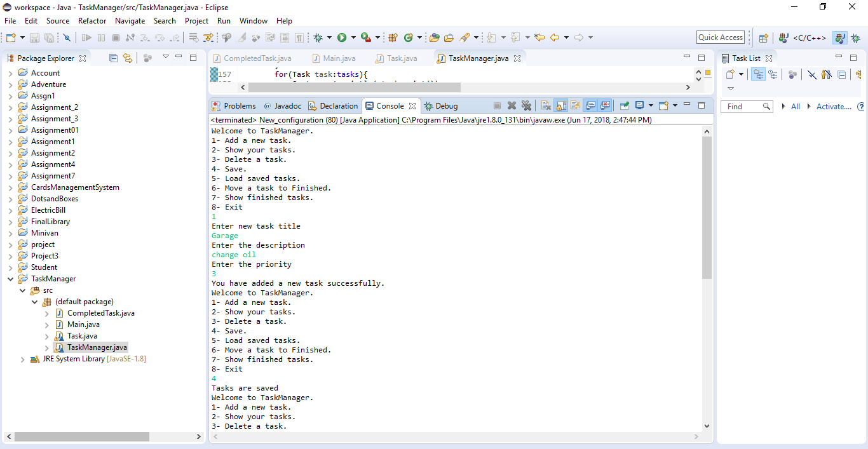Toggle Word Wrap in Console toolbar

[x=575, y=105]
